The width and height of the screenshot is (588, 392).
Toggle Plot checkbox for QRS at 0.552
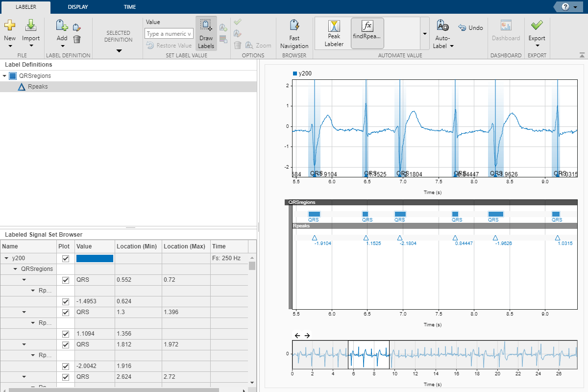[66, 280]
